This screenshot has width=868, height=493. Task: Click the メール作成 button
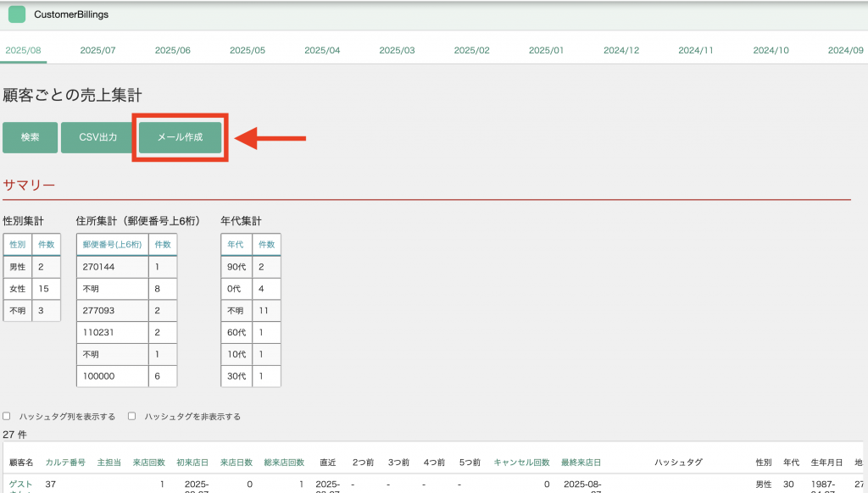pos(180,137)
